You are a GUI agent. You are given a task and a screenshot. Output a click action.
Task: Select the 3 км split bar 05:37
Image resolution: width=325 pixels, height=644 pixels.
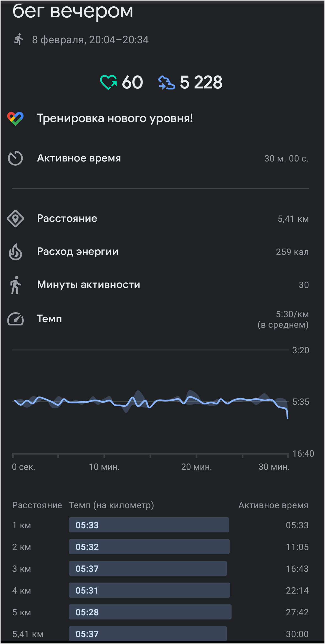pyautogui.click(x=148, y=568)
